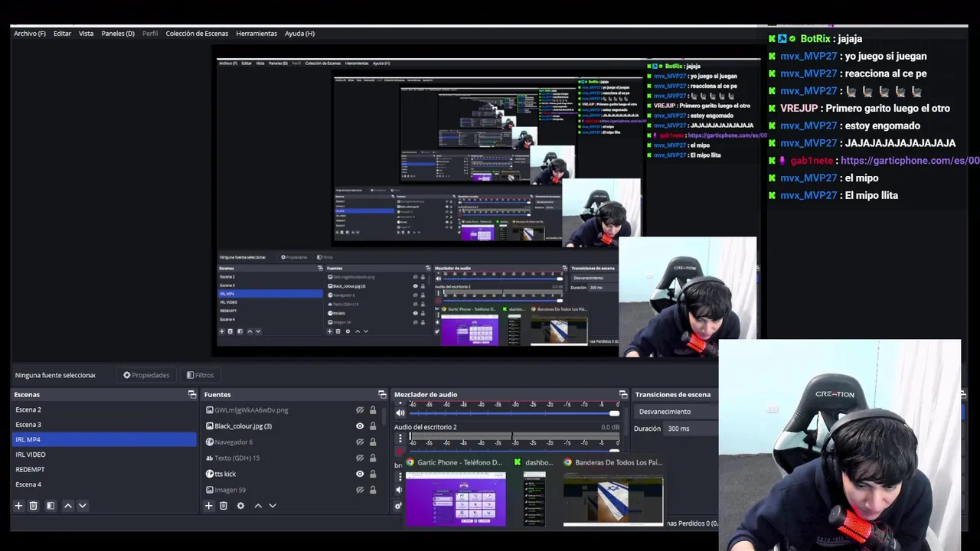This screenshot has width=980, height=551.
Task: Select the REDEMPT scene
Action: coord(104,469)
